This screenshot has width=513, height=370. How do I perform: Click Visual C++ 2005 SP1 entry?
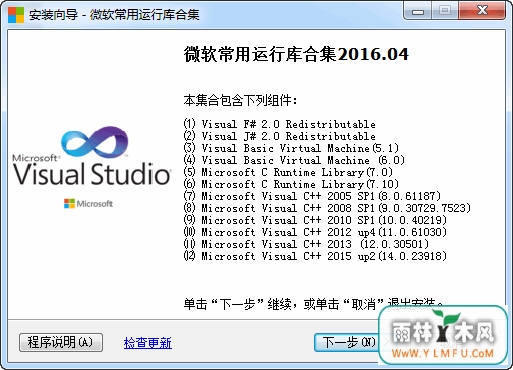(312, 196)
